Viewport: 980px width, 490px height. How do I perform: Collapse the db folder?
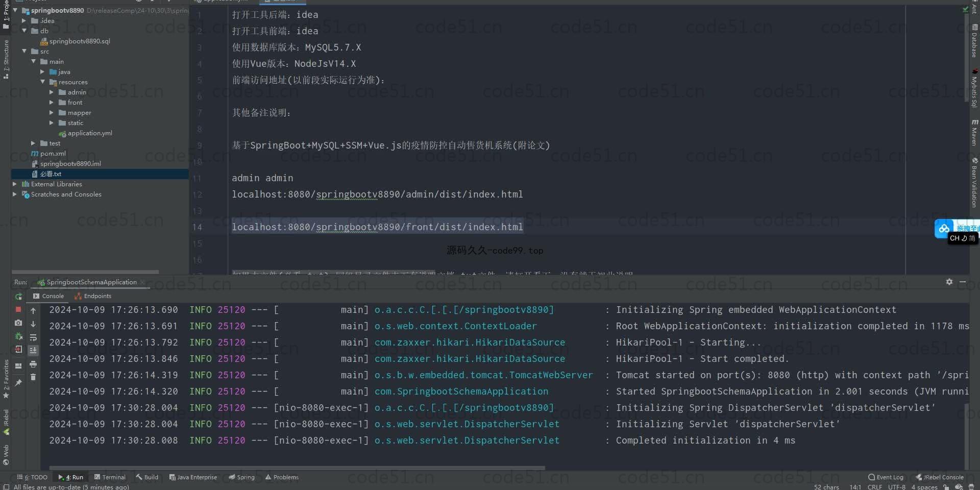pos(24,31)
